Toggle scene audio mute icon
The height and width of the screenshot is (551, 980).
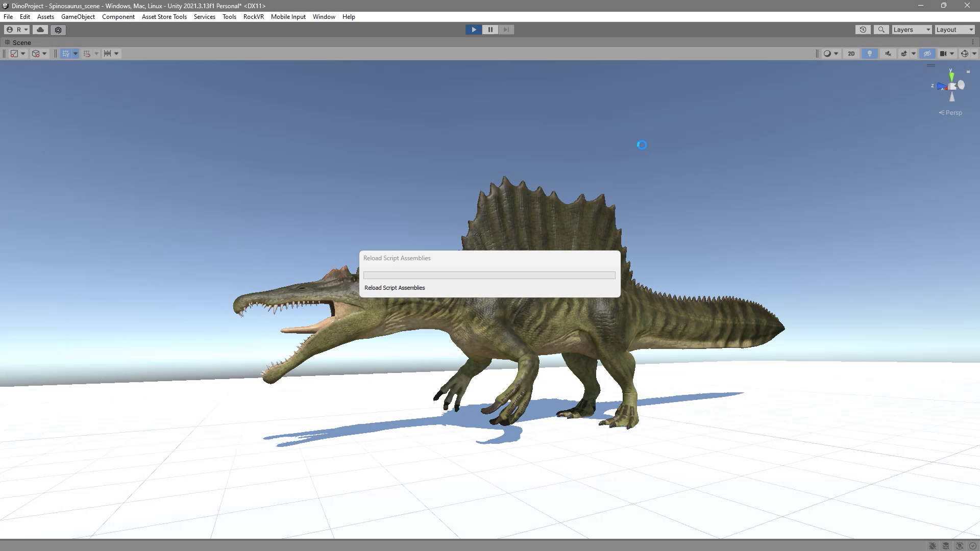point(888,54)
